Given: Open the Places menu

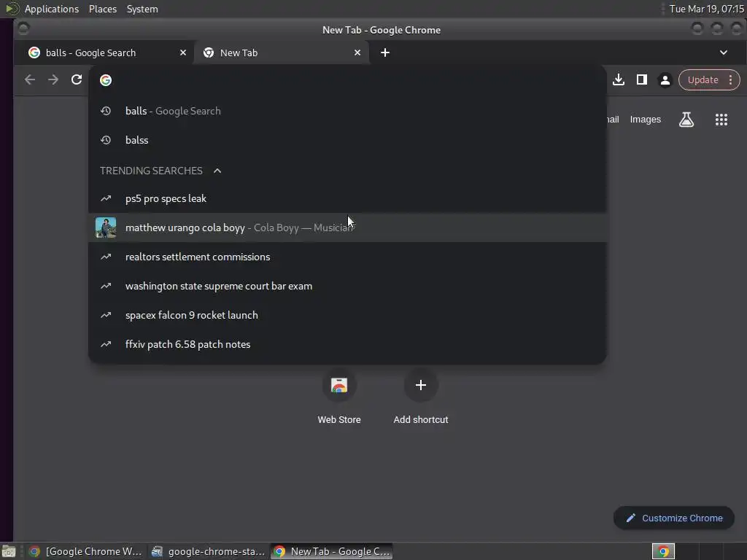Looking at the screenshot, I should coord(103,9).
